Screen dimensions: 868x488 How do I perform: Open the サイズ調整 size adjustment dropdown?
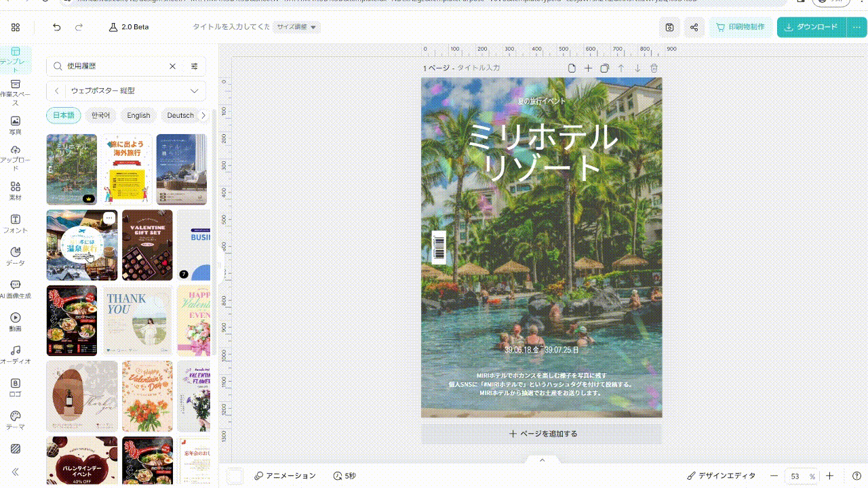[x=296, y=27]
